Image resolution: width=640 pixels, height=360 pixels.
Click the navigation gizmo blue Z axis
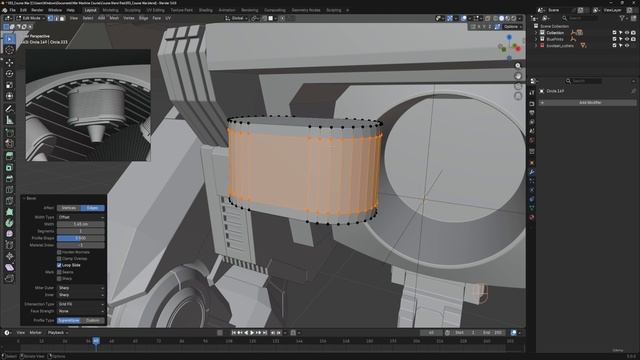(509, 37)
